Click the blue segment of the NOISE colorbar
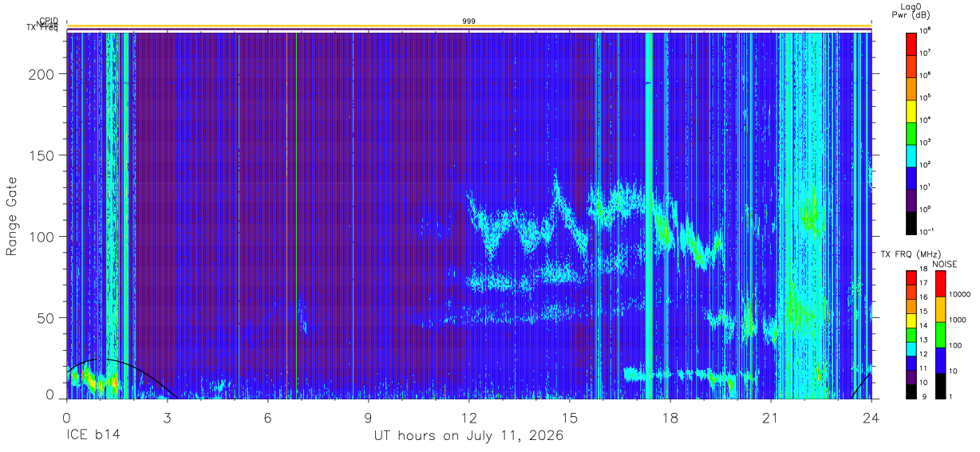The image size is (980, 452). (940, 360)
